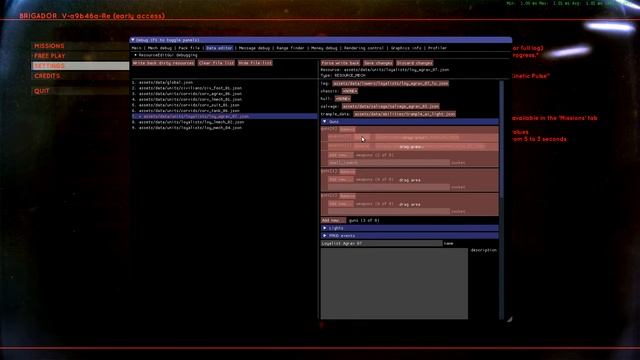The width and height of the screenshot is (640, 360).
Task: Switch to the Money debug tab
Action: 324,48
